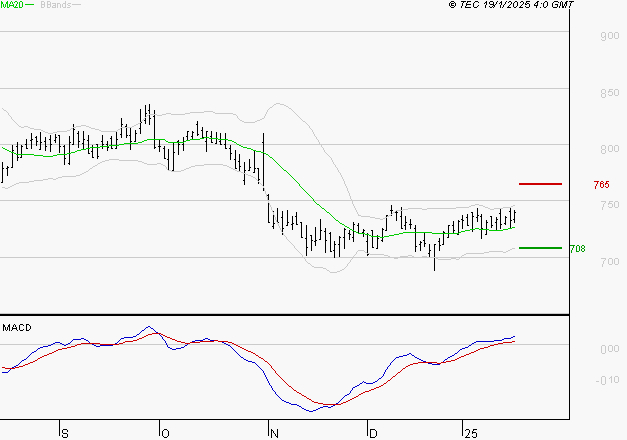Click the green 708 support value
The width and height of the screenshot is (627, 440).
point(577,249)
